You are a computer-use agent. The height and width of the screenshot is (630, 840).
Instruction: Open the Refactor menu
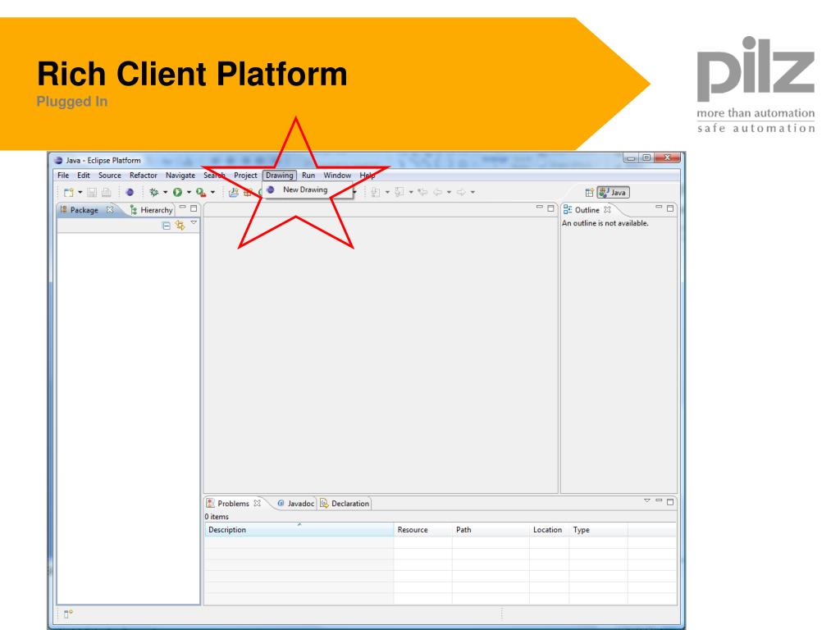(144, 176)
